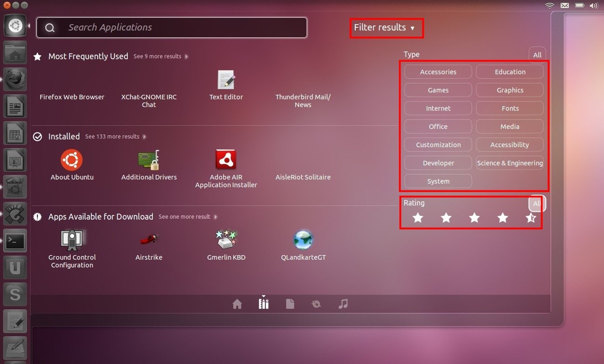
Task: Select All in the Rating filter
Action: 537,204
